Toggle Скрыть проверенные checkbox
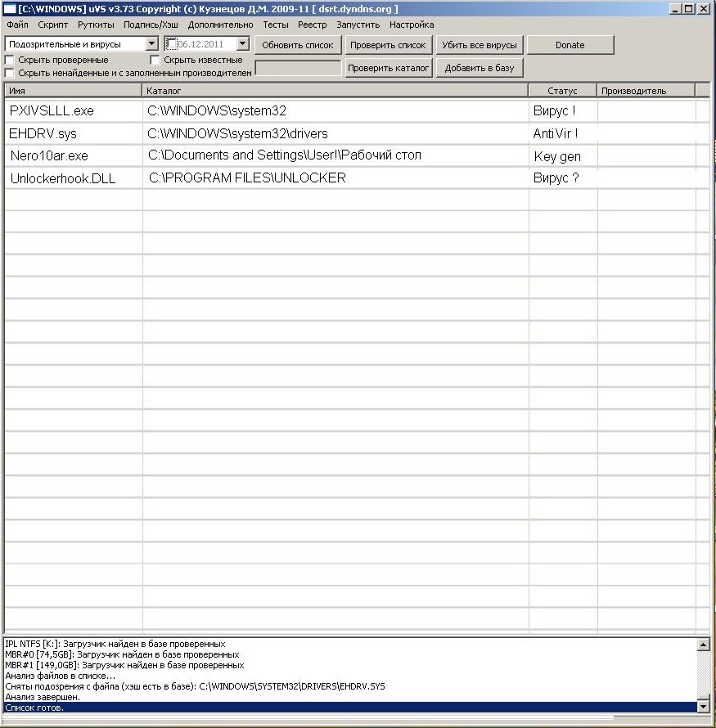The height and width of the screenshot is (728, 716). (9, 60)
